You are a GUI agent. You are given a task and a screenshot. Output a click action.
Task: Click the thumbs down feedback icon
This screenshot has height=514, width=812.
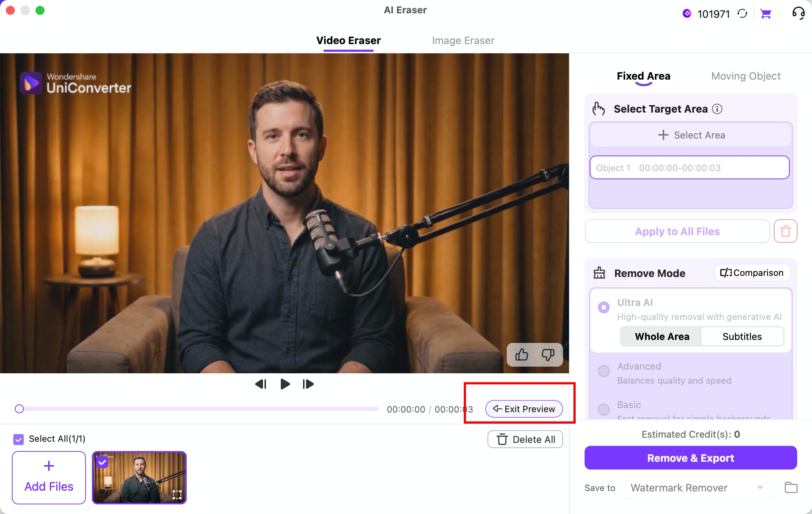click(x=548, y=355)
